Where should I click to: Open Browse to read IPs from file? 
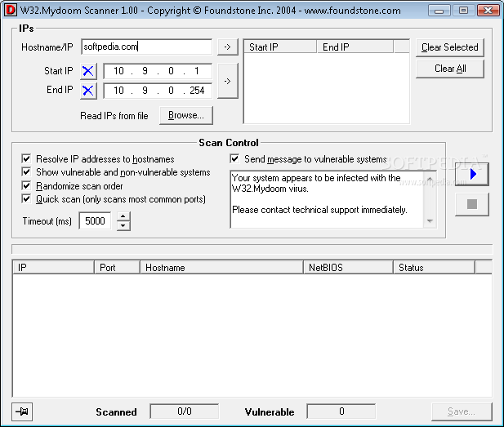(x=186, y=115)
